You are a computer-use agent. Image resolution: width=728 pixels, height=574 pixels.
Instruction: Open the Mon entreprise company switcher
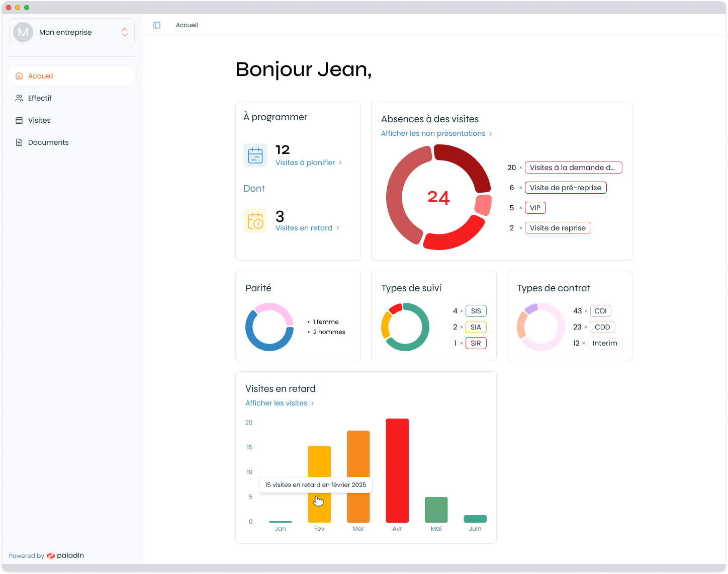124,32
